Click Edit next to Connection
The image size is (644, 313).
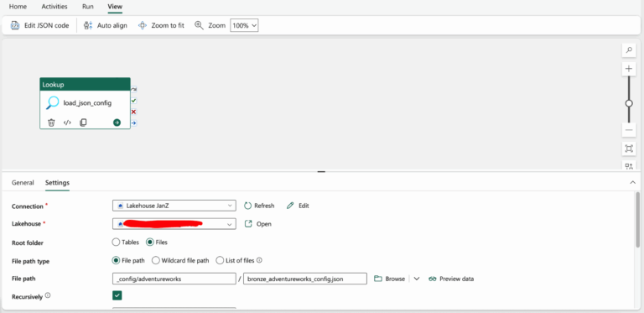click(x=298, y=206)
